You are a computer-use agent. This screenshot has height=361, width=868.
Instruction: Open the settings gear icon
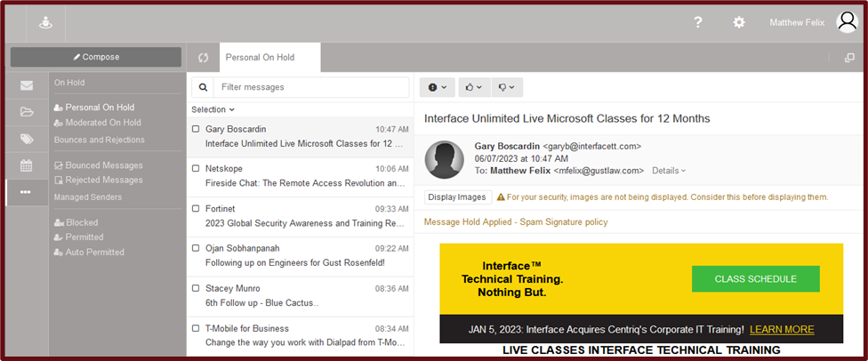click(738, 23)
